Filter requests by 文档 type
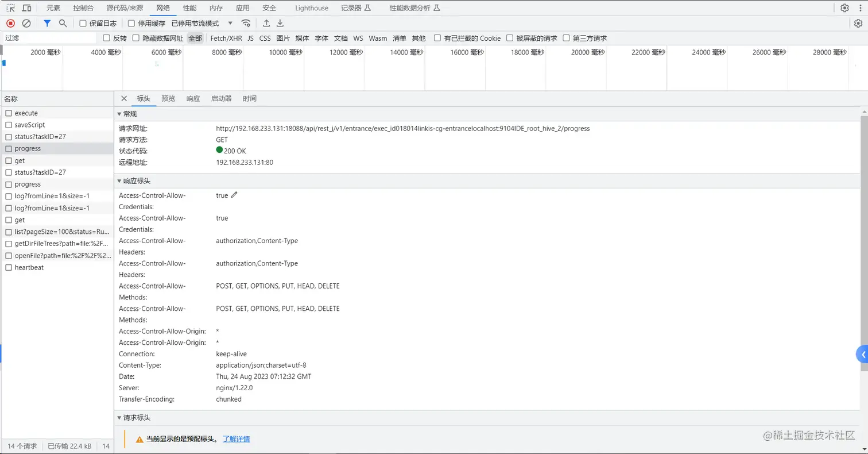The height and width of the screenshot is (454, 868). click(341, 38)
